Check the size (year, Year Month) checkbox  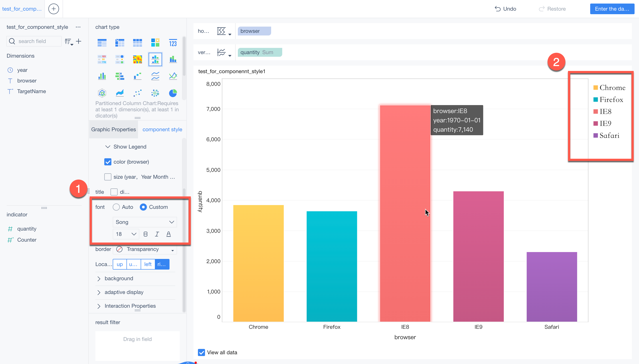point(108,177)
